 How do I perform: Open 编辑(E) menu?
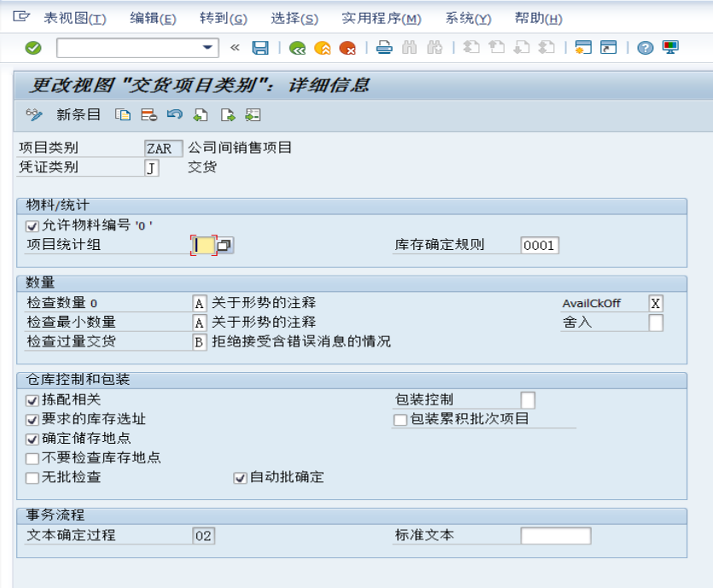153,18
